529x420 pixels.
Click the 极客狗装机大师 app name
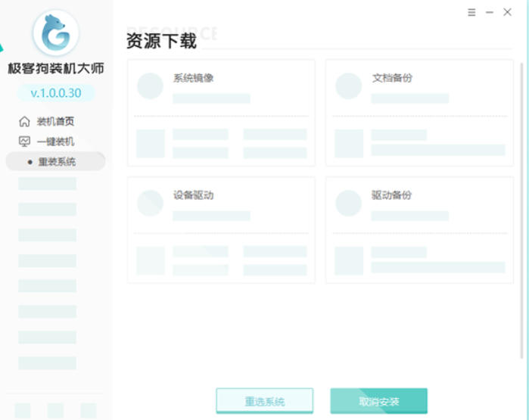[x=56, y=68]
